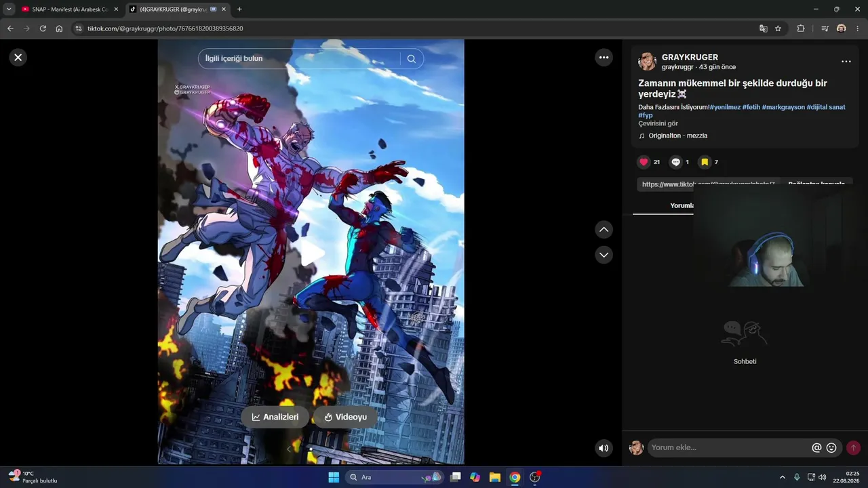
Task: Open Task View on the taskbar
Action: (456, 477)
